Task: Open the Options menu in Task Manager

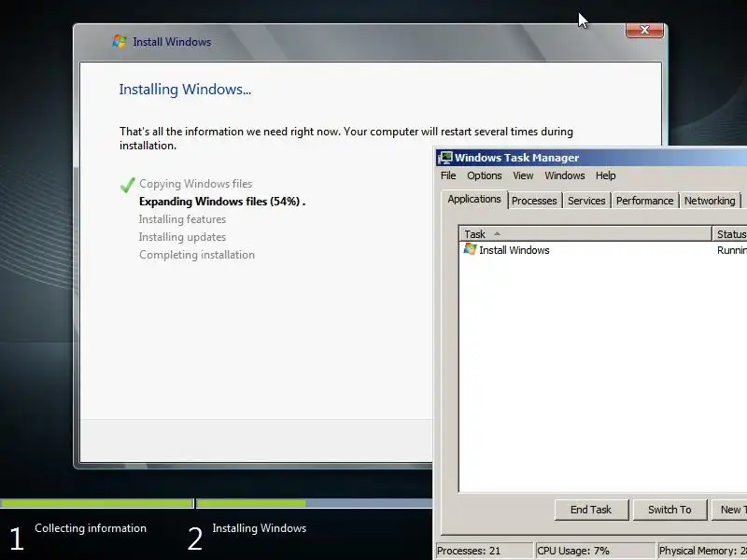Action: (484, 175)
